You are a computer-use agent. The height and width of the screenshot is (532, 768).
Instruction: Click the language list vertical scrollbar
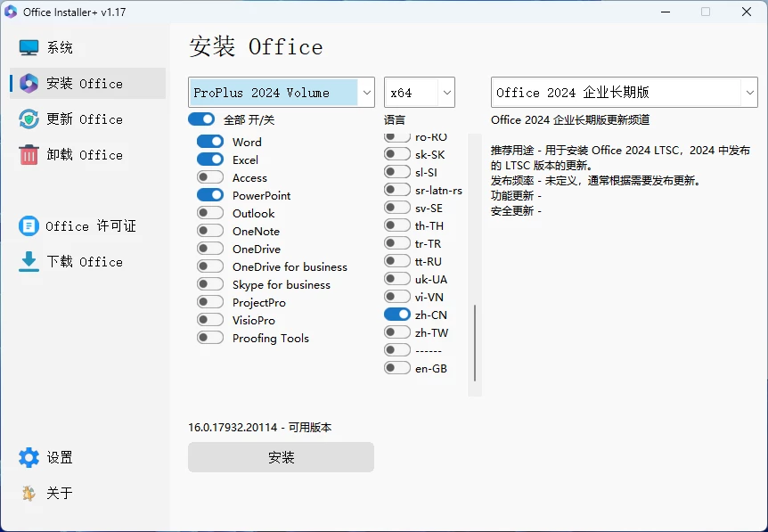tap(475, 343)
